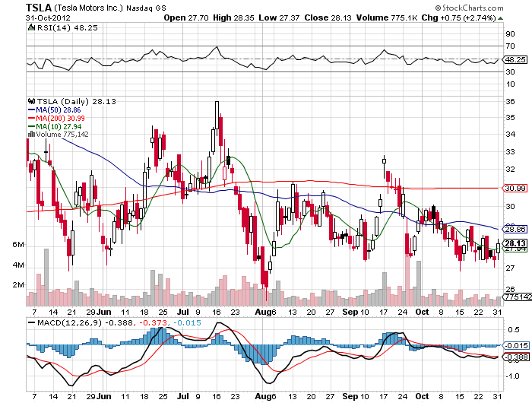The image size is (532, 403).
Task: Select the blue MA(50) legend line
Action: pos(32,110)
